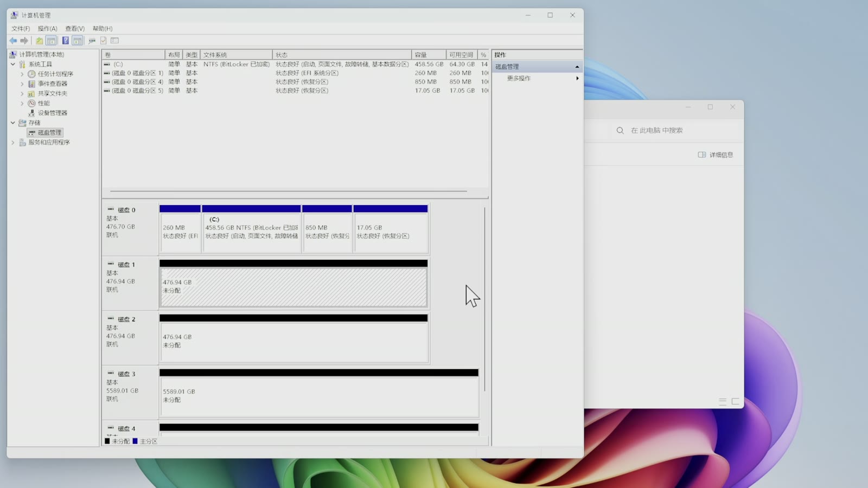Click the Up one level folder icon
Viewport: 868px width, 488px height.
39,41
